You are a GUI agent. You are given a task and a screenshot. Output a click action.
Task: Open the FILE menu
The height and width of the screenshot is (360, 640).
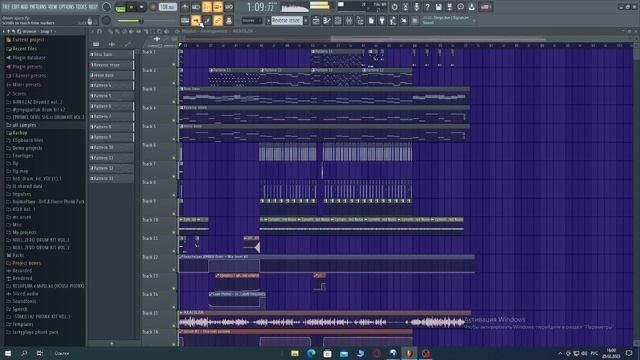(x=6, y=7)
